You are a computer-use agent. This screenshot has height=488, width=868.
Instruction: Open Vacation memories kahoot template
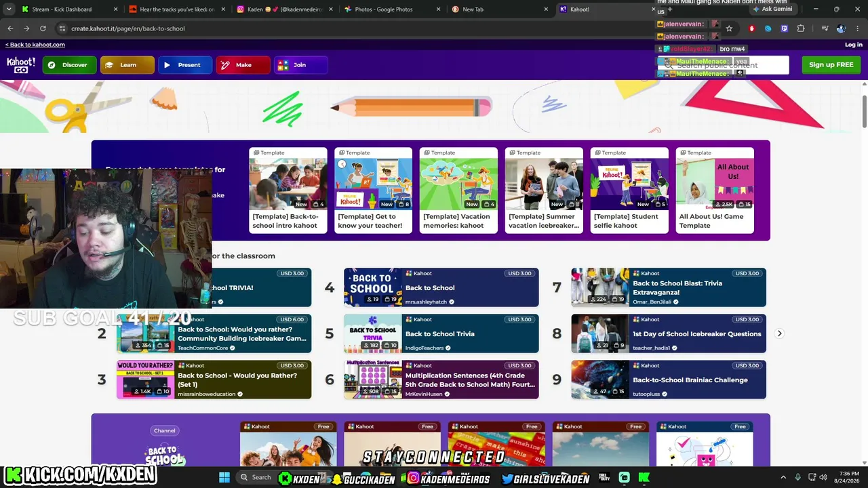click(x=459, y=190)
